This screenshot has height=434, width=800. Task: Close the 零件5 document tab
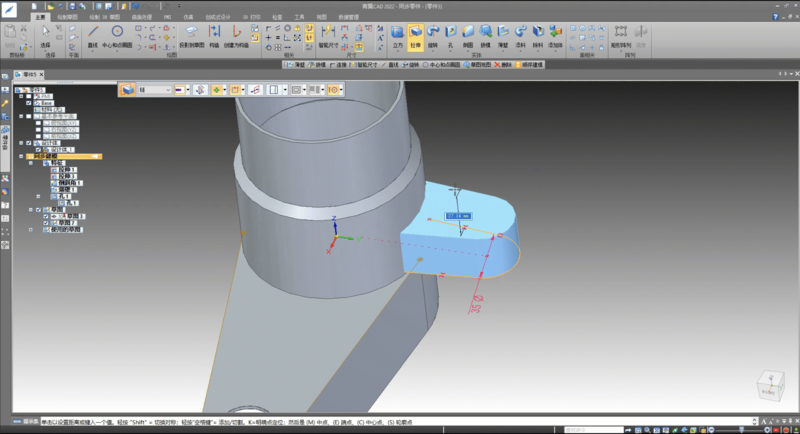(x=41, y=74)
